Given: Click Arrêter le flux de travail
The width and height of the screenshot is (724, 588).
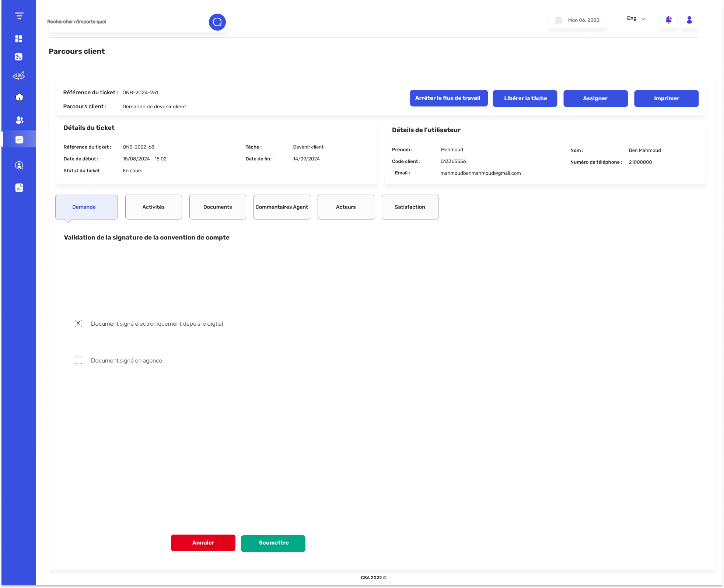Looking at the screenshot, I should [x=449, y=98].
